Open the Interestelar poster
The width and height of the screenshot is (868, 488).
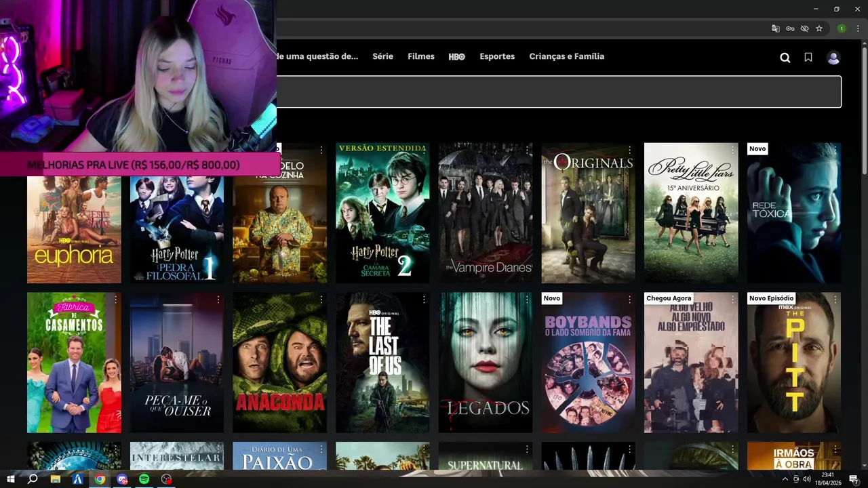[x=177, y=456]
